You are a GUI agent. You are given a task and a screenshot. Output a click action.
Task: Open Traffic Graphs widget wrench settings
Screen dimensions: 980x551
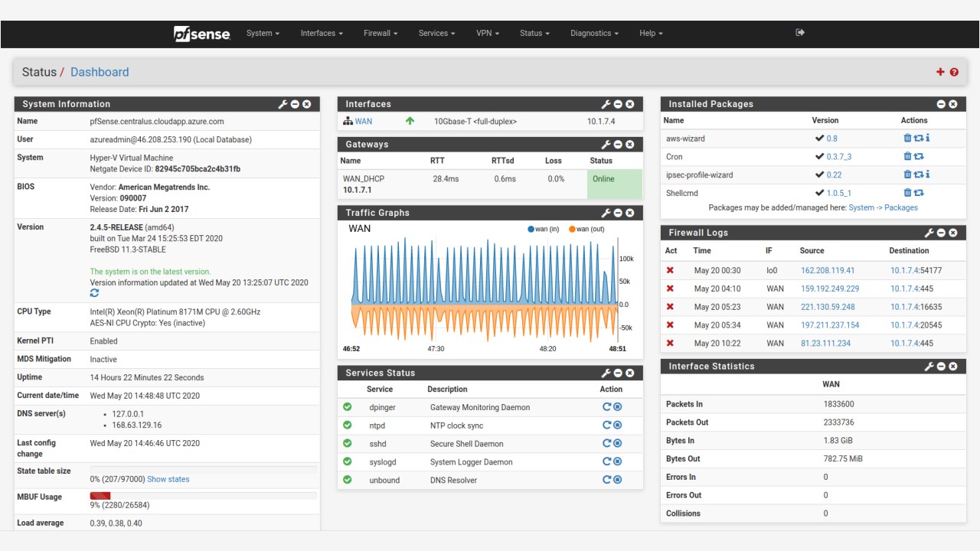606,213
